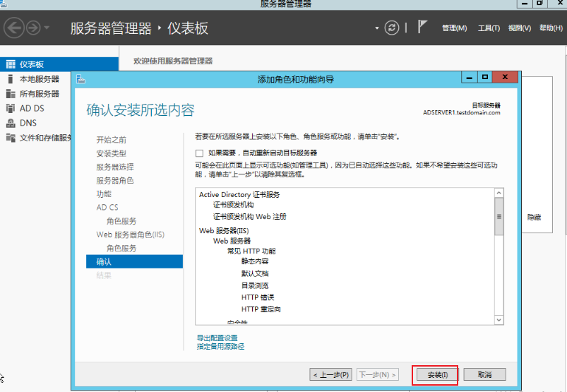Select 证书颁发机构 Web 注册 list entry
567x392 pixels.
pos(249,217)
